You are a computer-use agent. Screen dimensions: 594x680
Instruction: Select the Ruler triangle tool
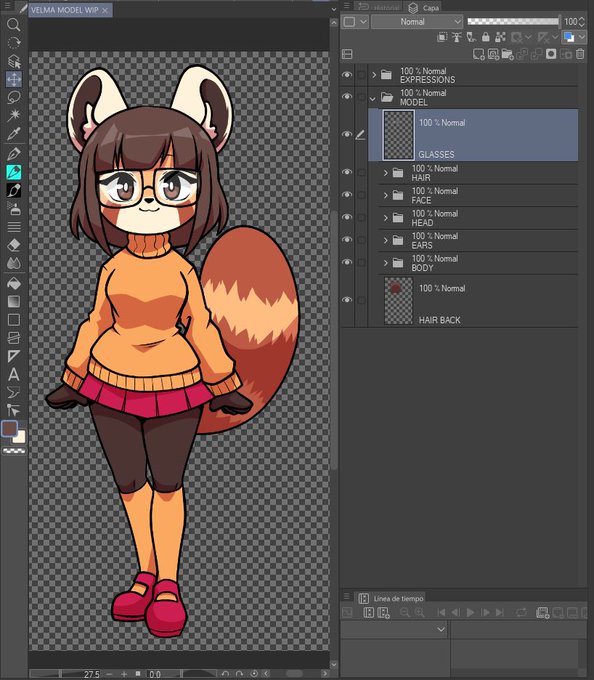click(13, 356)
